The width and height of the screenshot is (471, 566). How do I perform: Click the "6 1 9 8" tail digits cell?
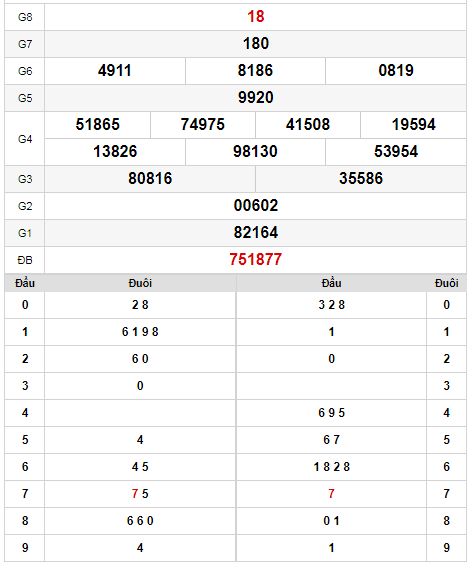(x=140, y=332)
